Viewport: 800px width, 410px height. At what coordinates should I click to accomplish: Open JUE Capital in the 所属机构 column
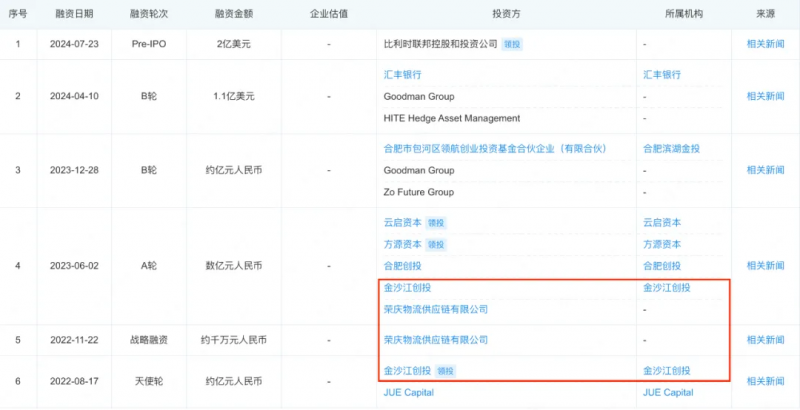668,392
